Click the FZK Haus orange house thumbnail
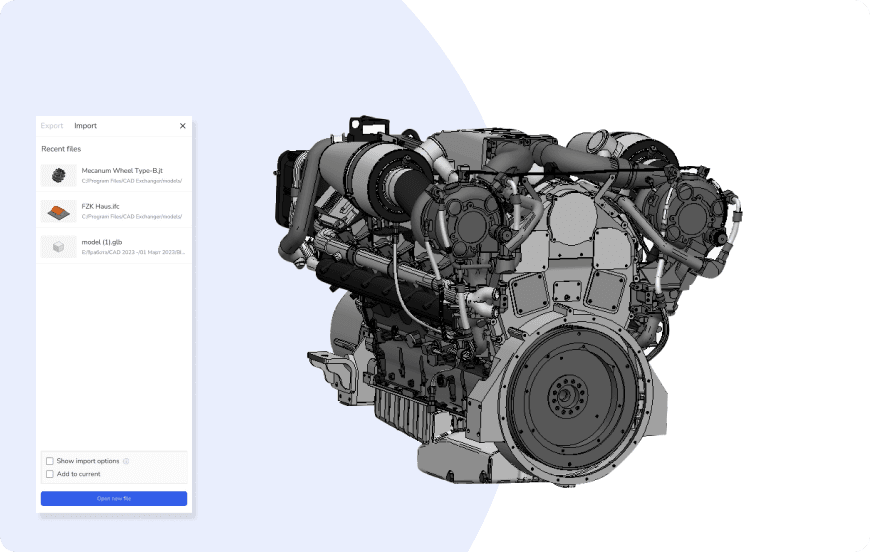 tap(58, 211)
